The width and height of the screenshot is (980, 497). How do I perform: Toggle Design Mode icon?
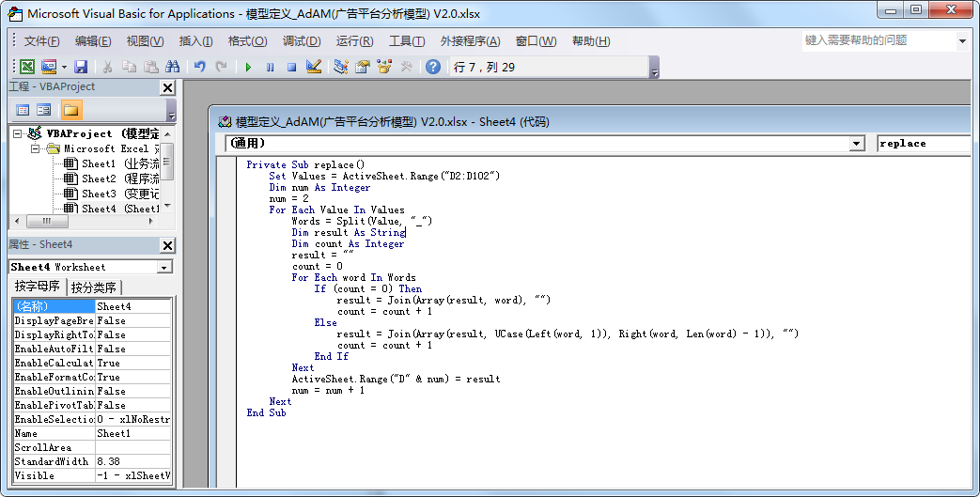313,67
